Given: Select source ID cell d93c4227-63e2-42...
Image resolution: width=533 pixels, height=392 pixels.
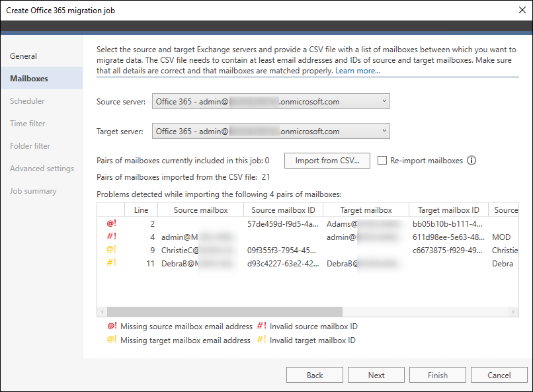Looking at the screenshot, I should 283,264.
